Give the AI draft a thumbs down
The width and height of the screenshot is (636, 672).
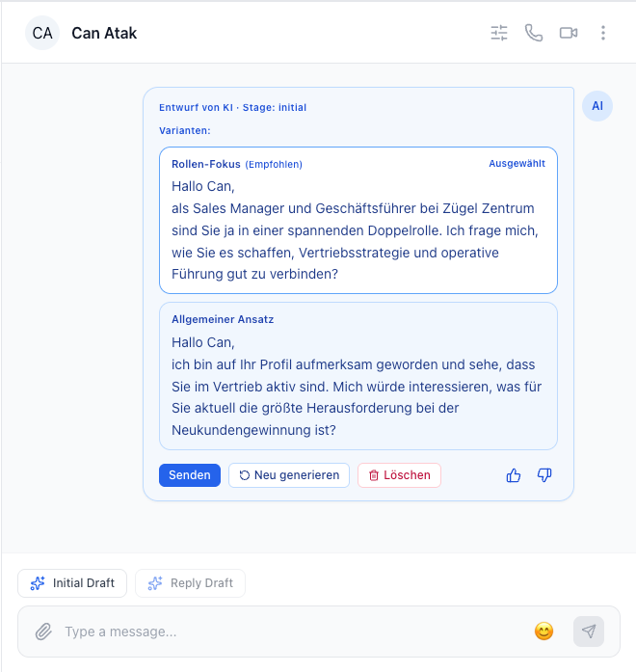point(544,475)
